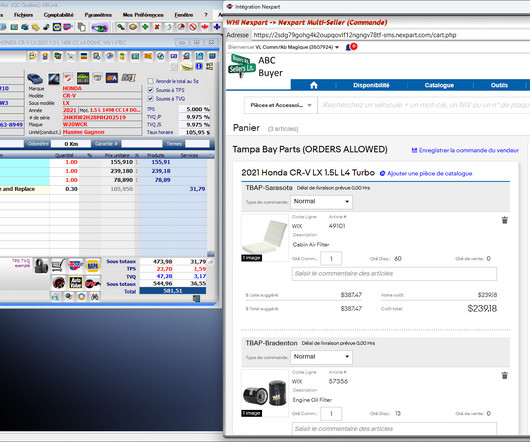Click the Odomètre button
This screenshot has width=530, height=442.
tap(38, 144)
